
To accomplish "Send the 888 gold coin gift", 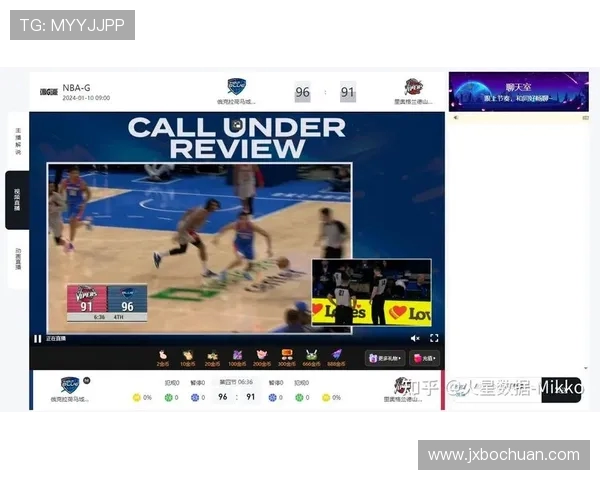I will [x=337, y=356].
